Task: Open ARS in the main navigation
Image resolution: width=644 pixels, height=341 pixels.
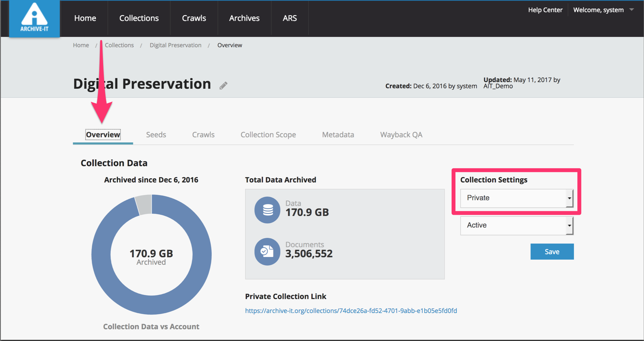Action: pyautogui.click(x=290, y=18)
